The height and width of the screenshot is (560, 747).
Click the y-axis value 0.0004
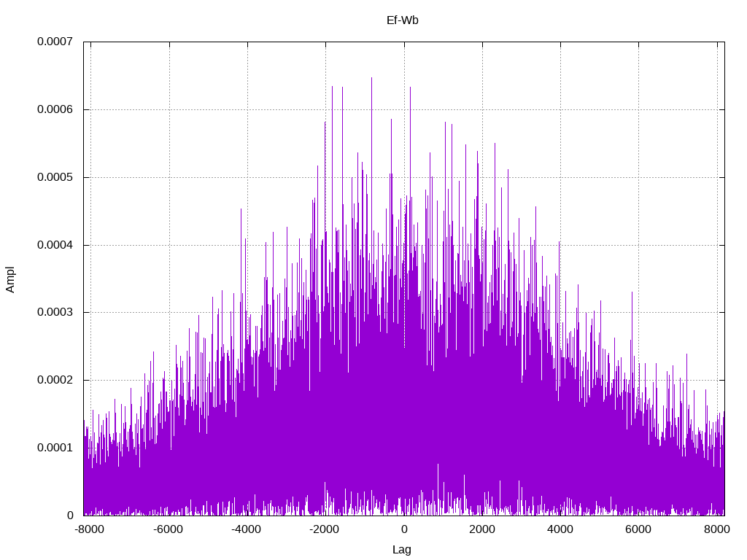pos(55,245)
